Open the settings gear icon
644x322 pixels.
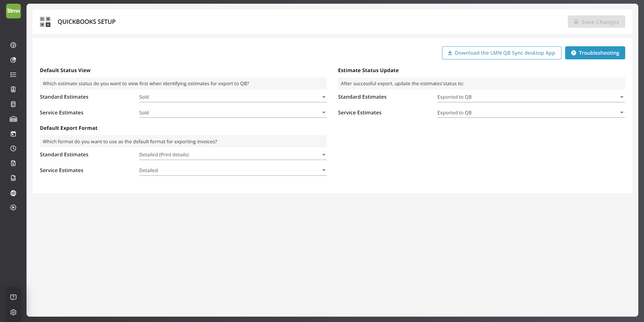[x=13, y=312]
